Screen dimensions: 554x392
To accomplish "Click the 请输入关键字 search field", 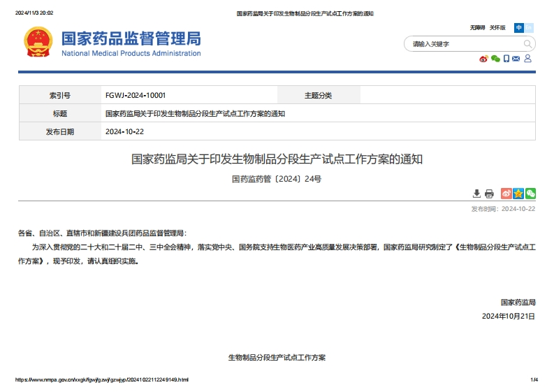I will click(461, 44).
